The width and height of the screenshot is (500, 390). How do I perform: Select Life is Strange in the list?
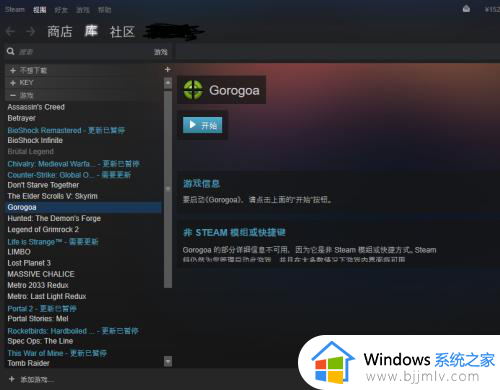pyautogui.click(x=53, y=242)
